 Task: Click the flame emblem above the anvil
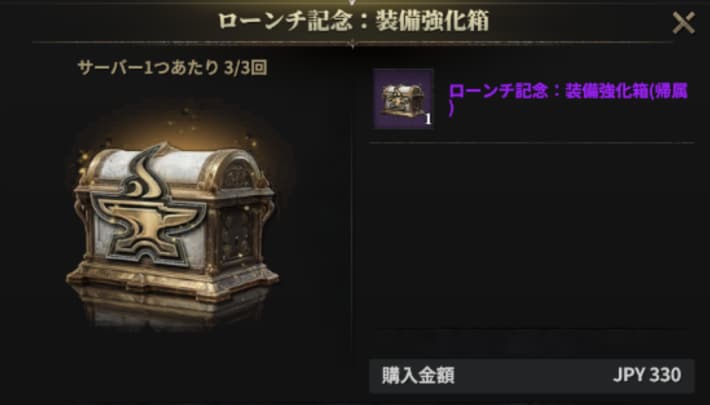point(147,172)
